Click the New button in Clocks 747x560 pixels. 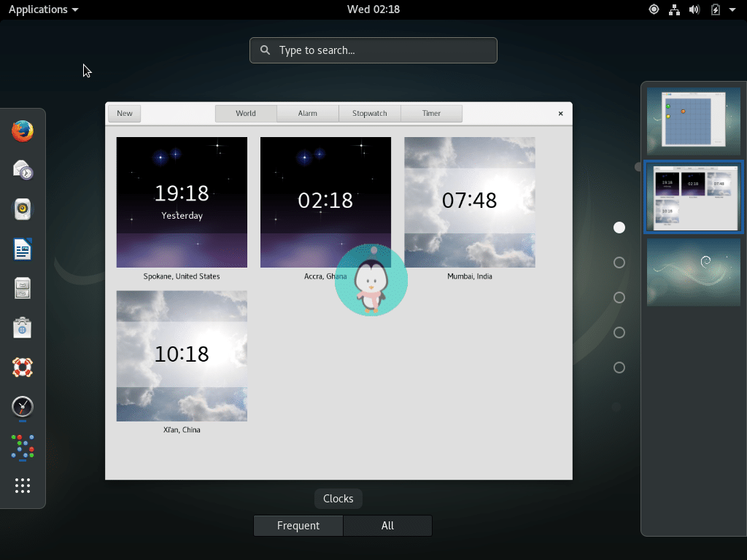pyautogui.click(x=124, y=113)
